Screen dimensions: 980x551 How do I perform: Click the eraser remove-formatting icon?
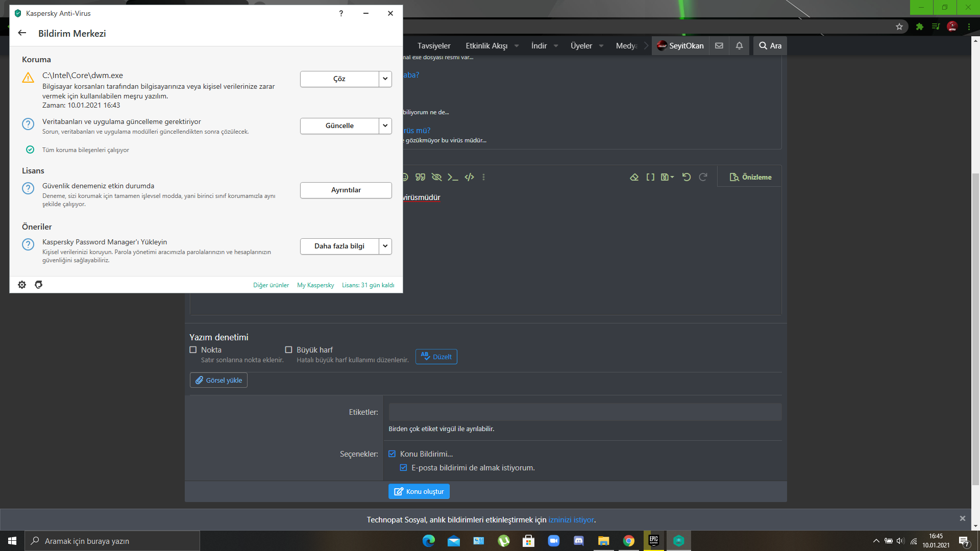[x=634, y=177]
